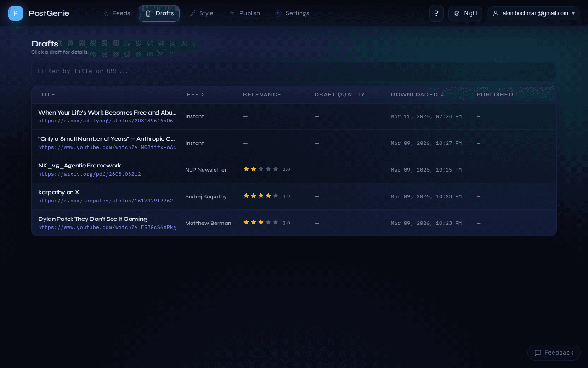Send Feedback

pos(554,352)
